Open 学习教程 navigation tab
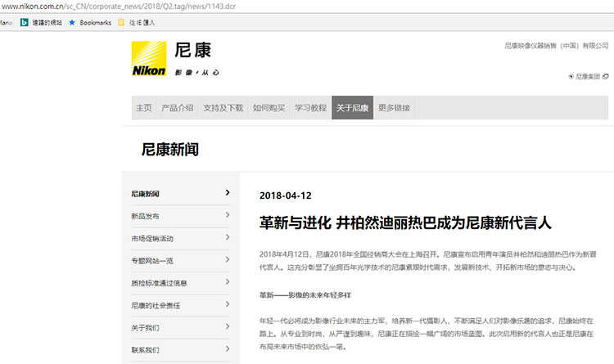This screenshot has width=614, height=364. (310, 108)
